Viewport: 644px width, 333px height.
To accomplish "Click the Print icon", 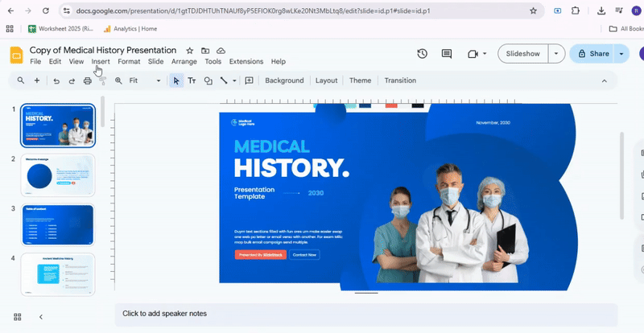I will pos(88,80).
